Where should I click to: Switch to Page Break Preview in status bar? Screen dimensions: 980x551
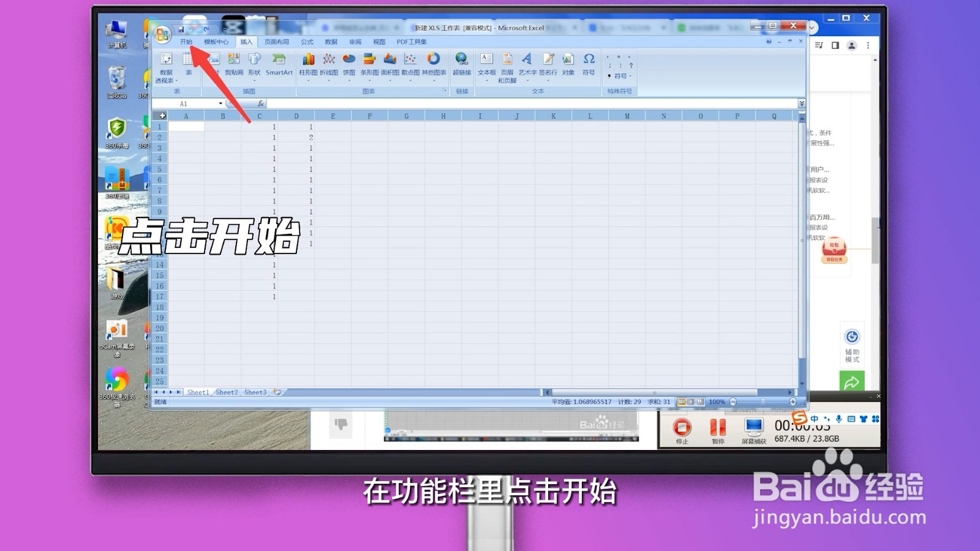coord(700,402)
